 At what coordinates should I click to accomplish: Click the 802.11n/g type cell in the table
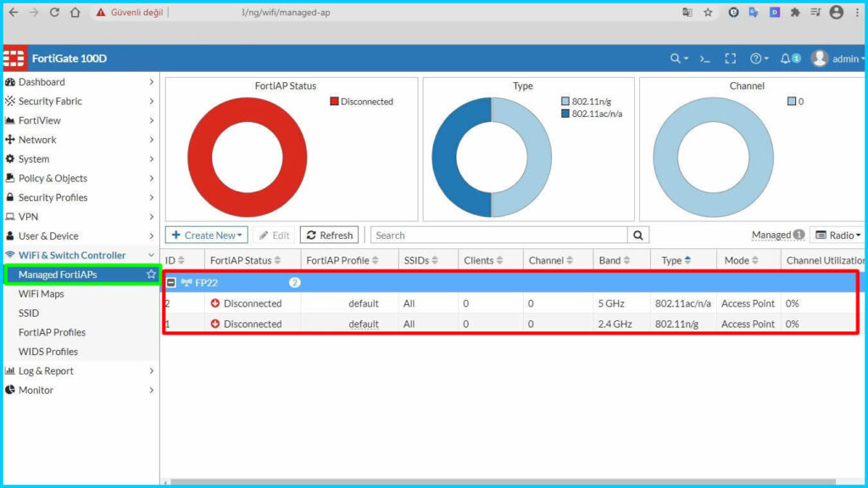[676, 324]
